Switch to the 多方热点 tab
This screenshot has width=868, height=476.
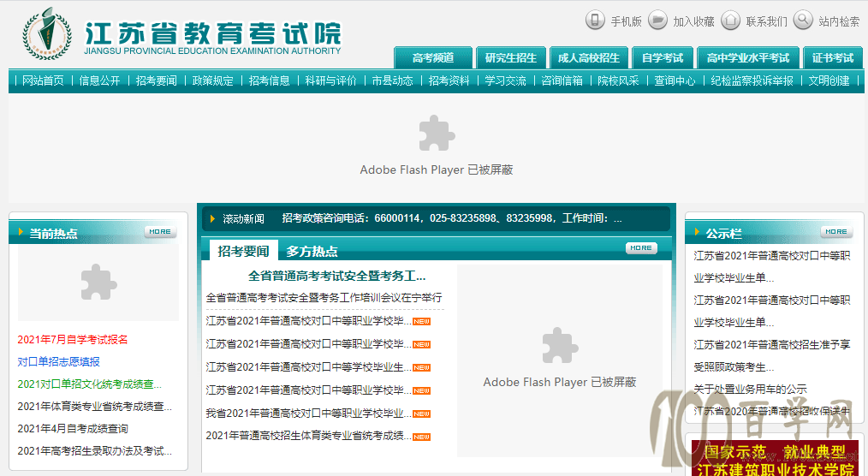[x=312, y=252]
